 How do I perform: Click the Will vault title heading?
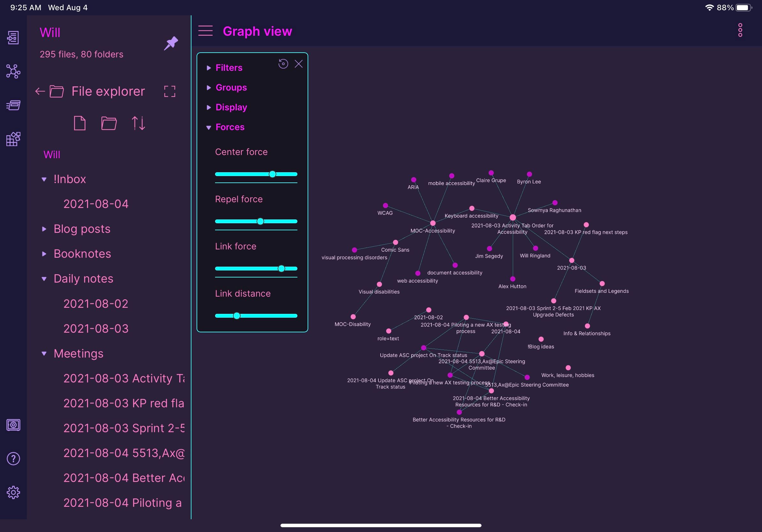50,33
